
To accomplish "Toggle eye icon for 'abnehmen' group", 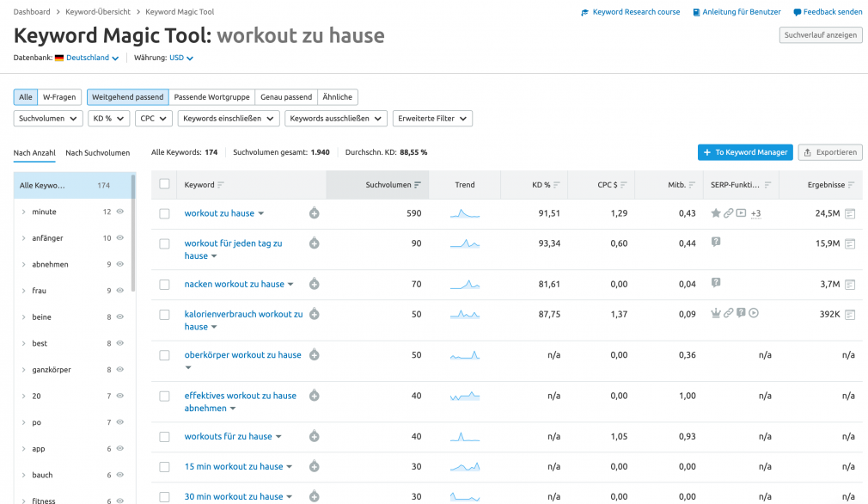I will pos(119,264).
